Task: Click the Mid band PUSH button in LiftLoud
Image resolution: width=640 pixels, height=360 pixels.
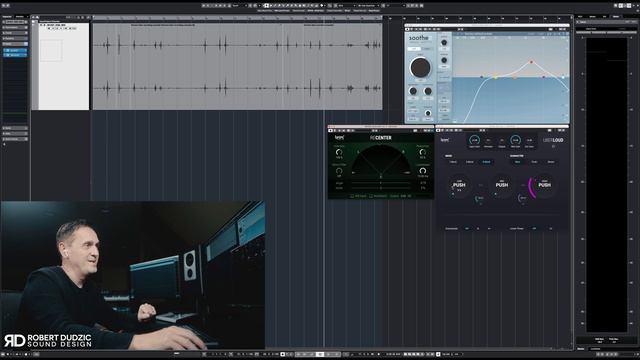Action: (x=502, y=185)
